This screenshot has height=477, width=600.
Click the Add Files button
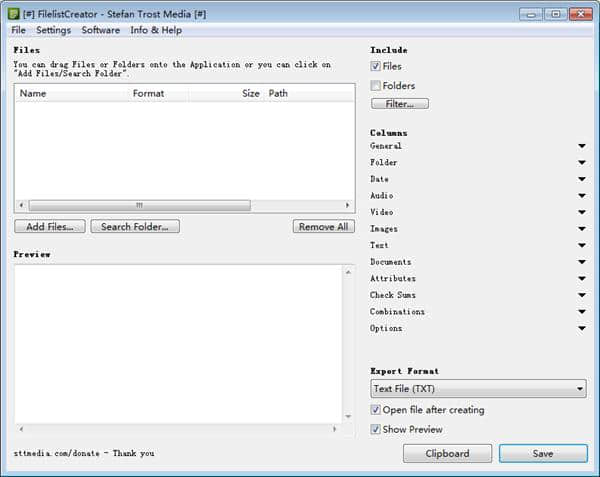(50, 227)
